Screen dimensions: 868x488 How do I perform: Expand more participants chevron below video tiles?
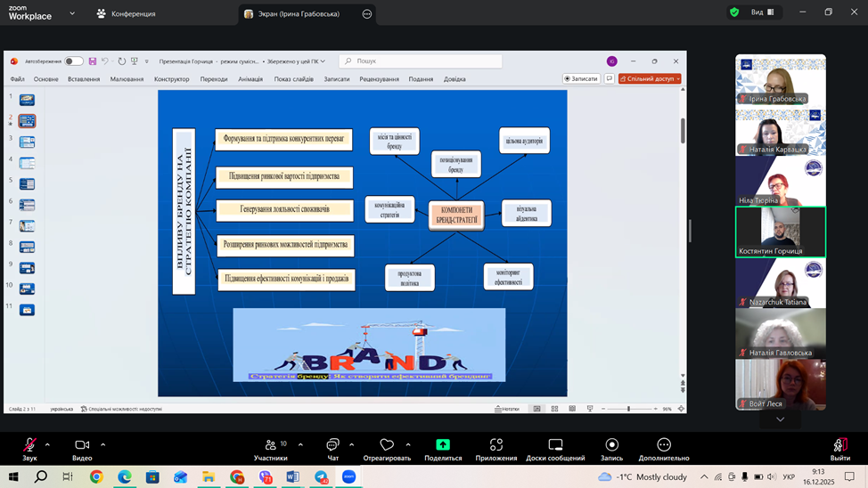[x=780, y=419]
